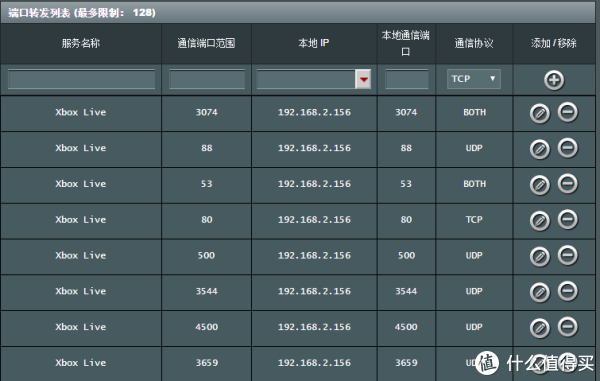This screenshot has height=381, width=600.
Task: Open the local IP dropdown arrow
Action: (363, 79)
